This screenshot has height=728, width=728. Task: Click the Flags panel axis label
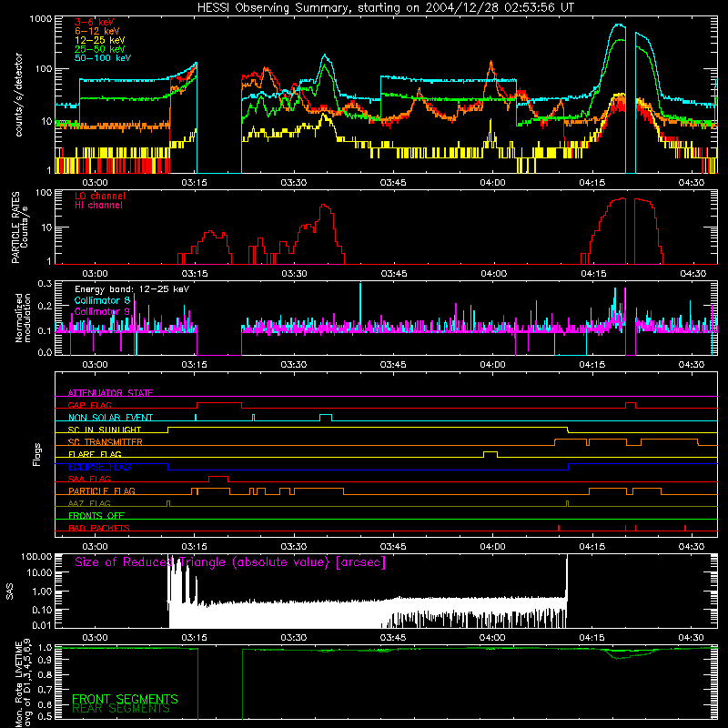(36, 454)
